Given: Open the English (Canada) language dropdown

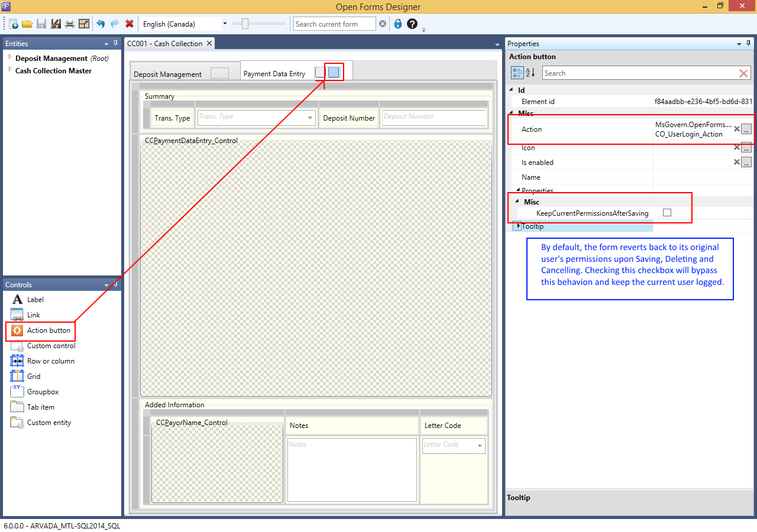Looking at the screenshot, I should click(225, 24).
